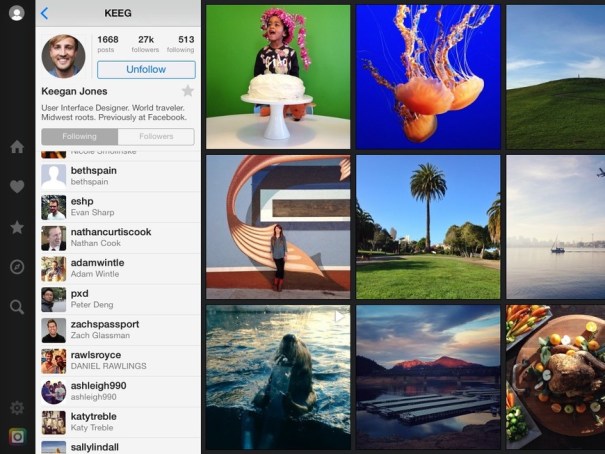
Task: Select the compass Explore icon
Action: pyautogui.click(x=17, y=267)
